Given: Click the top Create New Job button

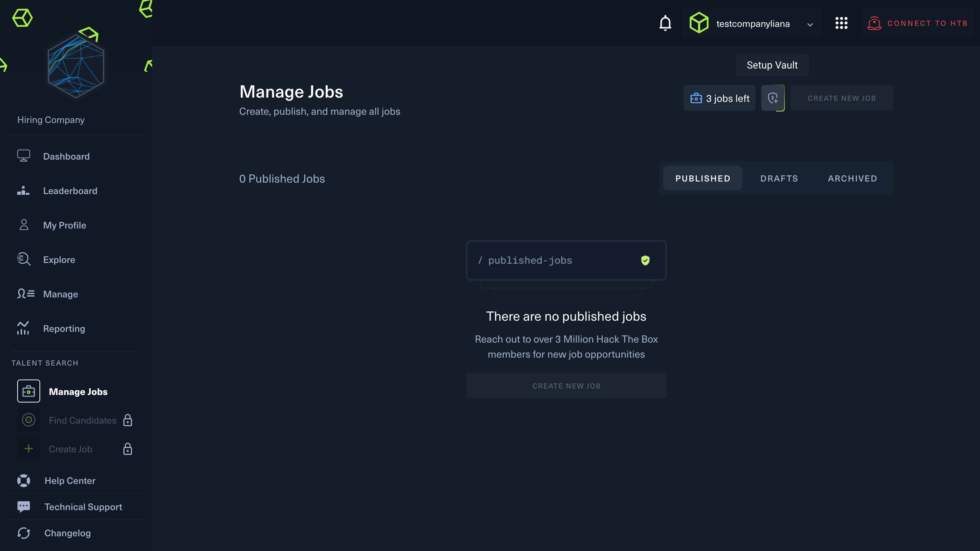Looking at the screenshot, I should point(841,98).
